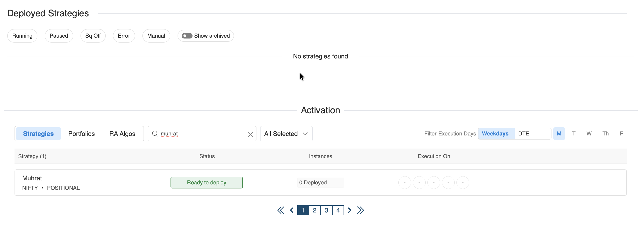Toggle the Show archived switch
The width and height of the screenshot is (644, 241).
coord(187,36)
